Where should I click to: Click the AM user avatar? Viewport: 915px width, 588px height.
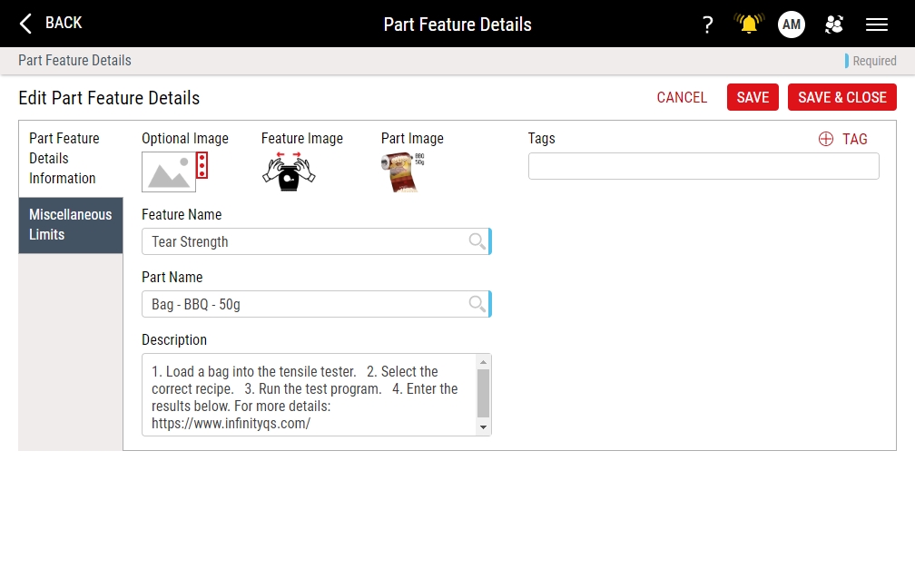791,24
